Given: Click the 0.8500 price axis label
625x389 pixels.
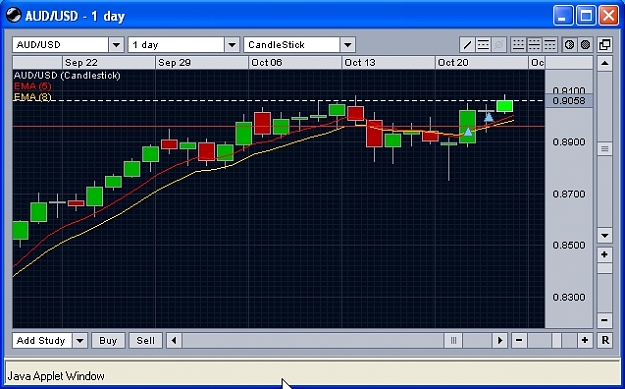Looking at the screenshot, I should (x=569, y=245).
